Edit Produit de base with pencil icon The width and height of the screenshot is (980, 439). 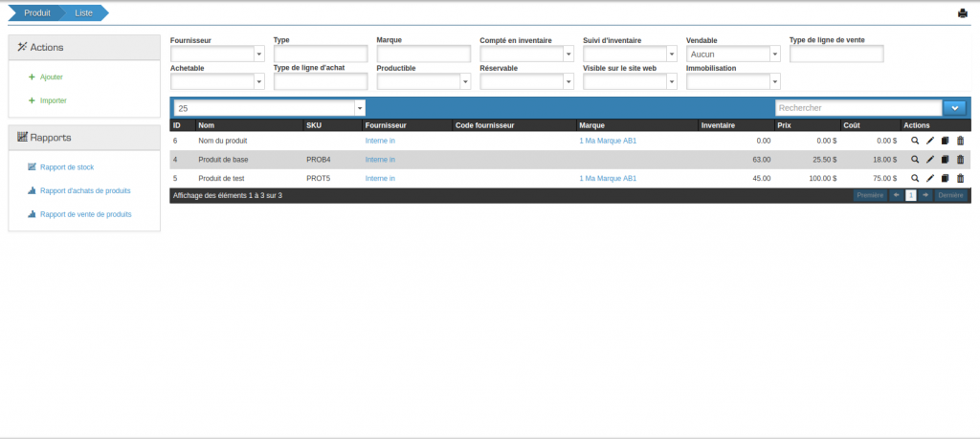[x=930, y=160]
